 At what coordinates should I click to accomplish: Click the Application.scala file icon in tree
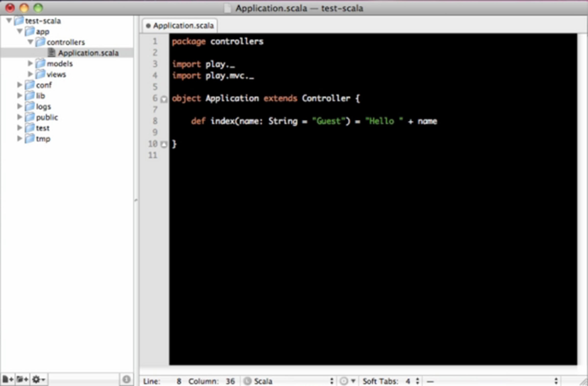tap(51, 53)
